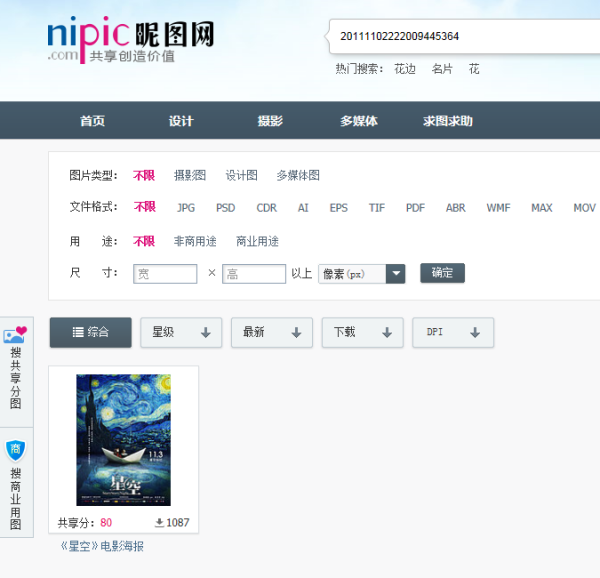Open the 星空 movie poster thumbnail
The image size is (600, 578).
point(123,440)
